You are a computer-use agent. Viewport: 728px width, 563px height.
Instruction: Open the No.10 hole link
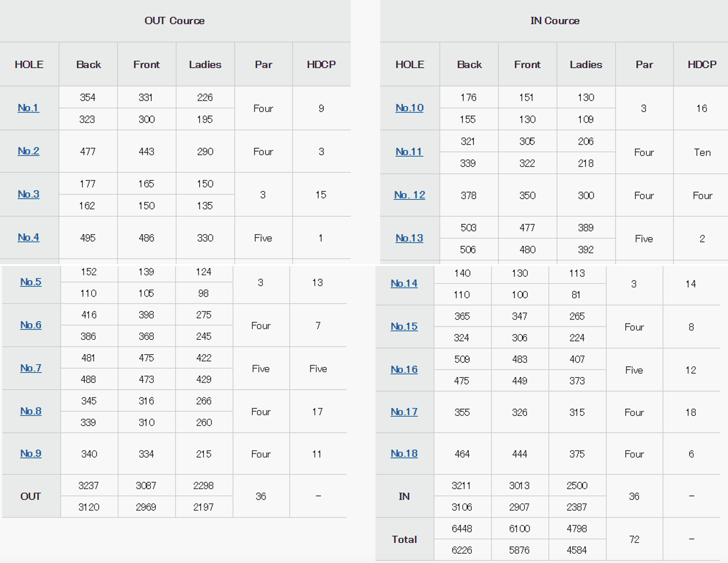[409, 108]
